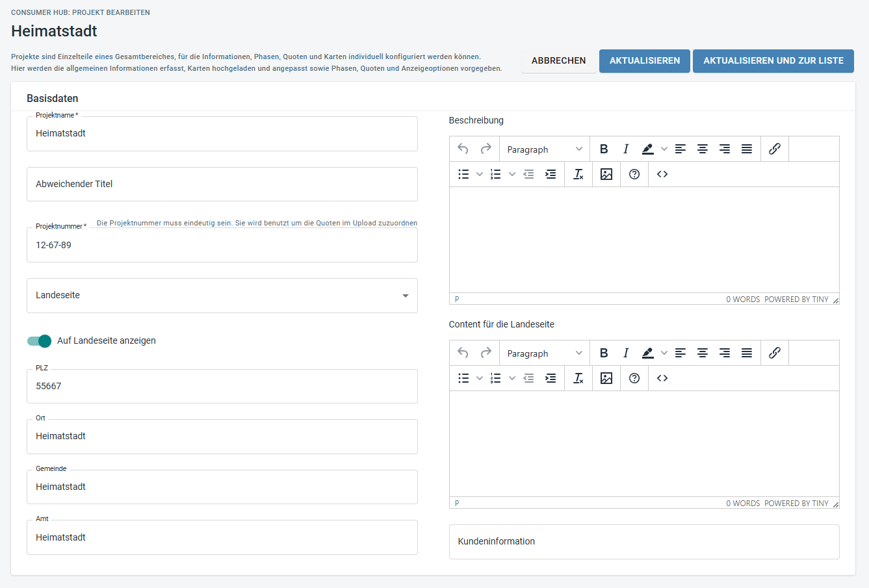Apply highlight color in Landeseite content editor

pos(648,353)
